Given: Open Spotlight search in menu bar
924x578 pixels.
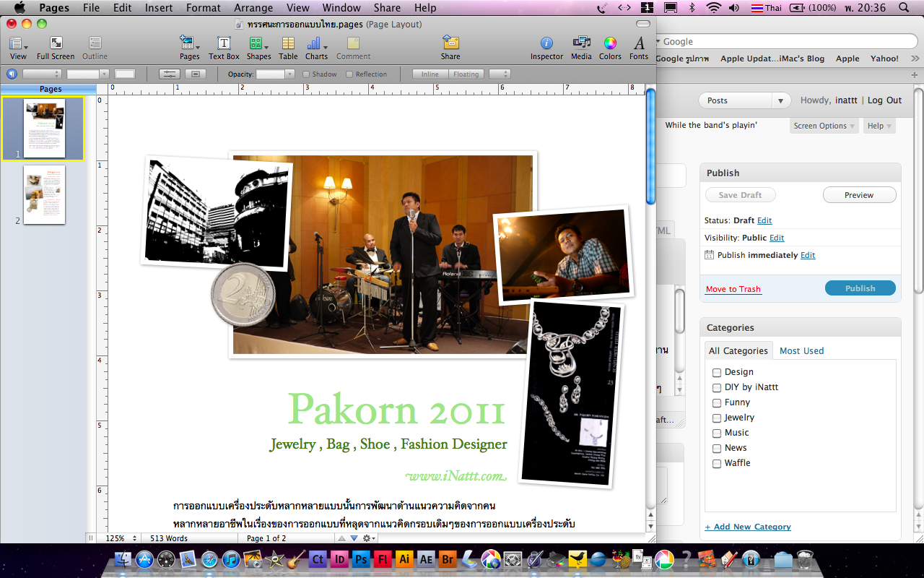Looking at the screenshot, I should pyautogui.click(x=905, y=8).
